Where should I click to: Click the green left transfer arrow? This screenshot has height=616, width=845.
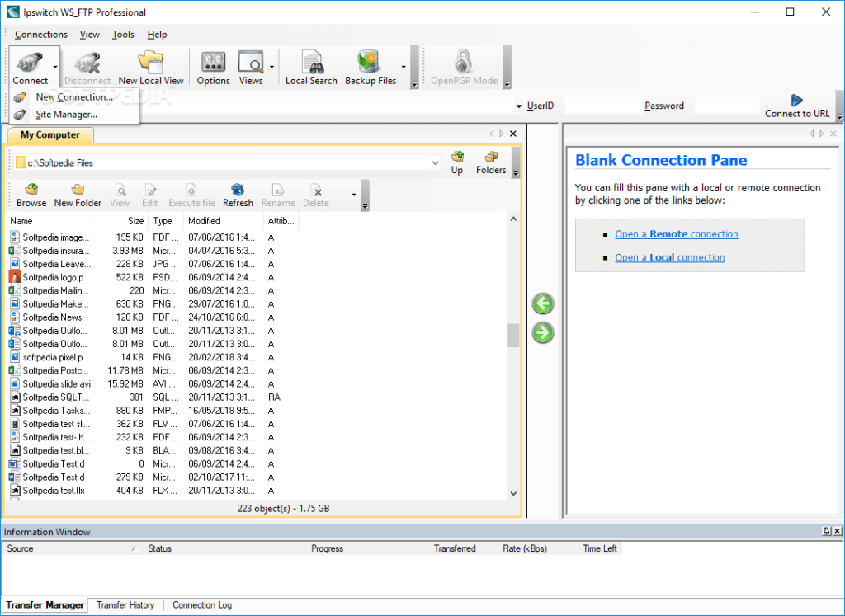coord(543,303)
